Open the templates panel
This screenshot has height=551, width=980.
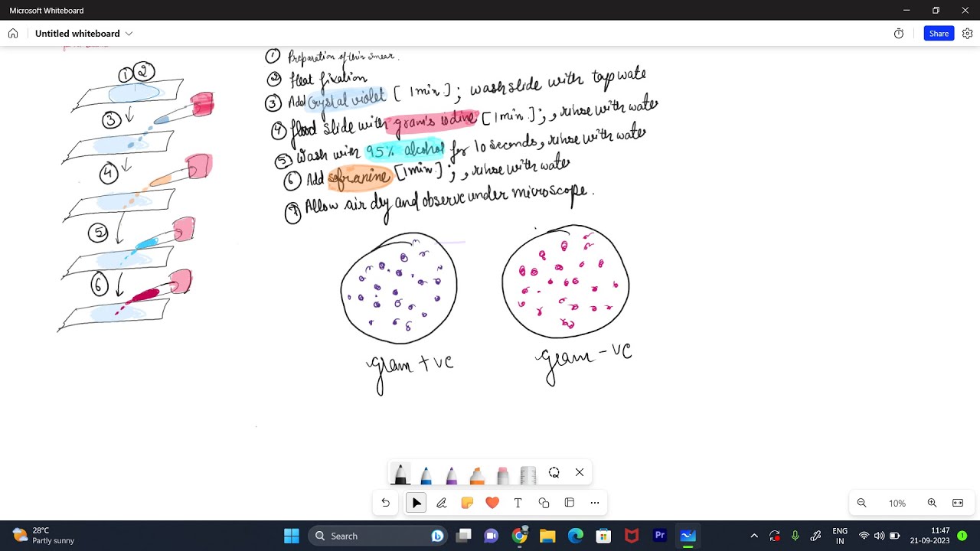pyautogui.click(x=570, y=503)
